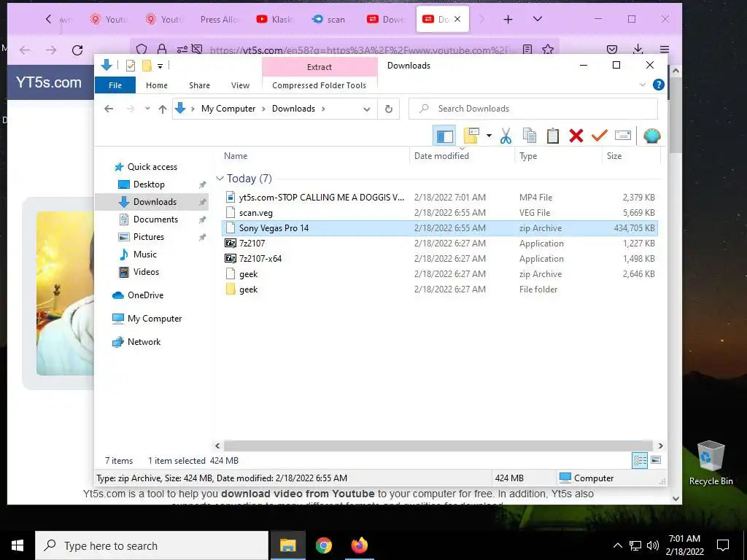Image resolution: width=747 pixels, height=560 pixels.
Task: Collapse the Today (7) group
Action: [x=220, y=179]
